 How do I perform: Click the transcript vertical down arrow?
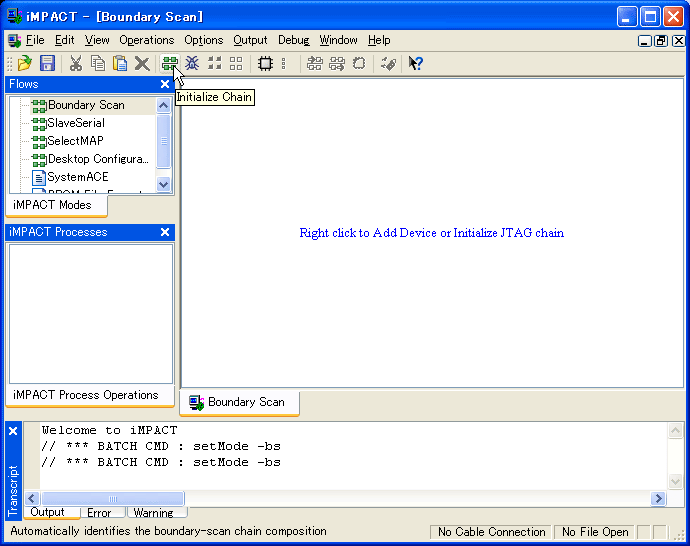[x=675, y=481]
